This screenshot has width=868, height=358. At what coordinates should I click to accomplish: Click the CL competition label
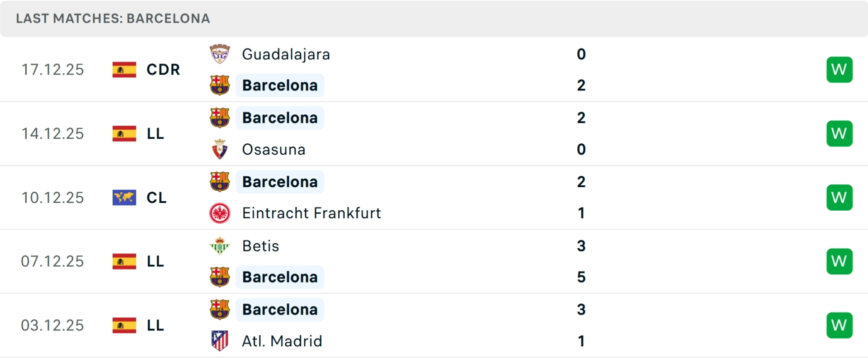coord(156,198)
